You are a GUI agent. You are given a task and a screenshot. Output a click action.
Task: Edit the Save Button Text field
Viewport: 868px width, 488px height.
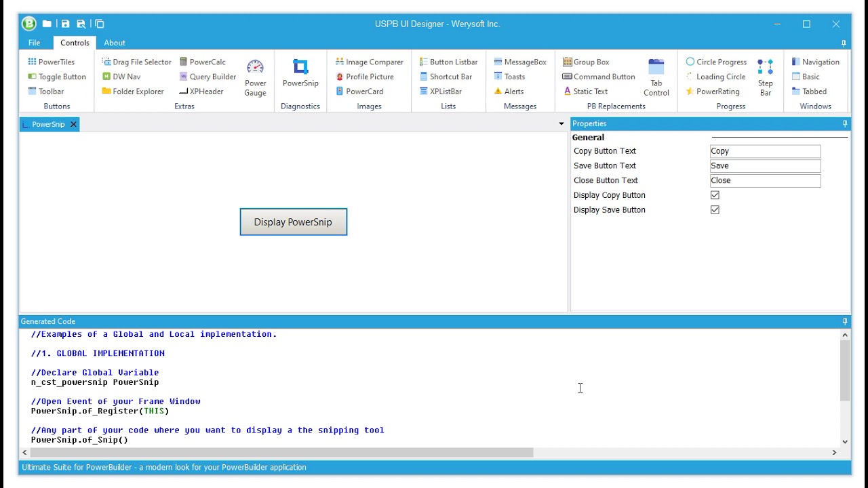click(x=765, y=166)
